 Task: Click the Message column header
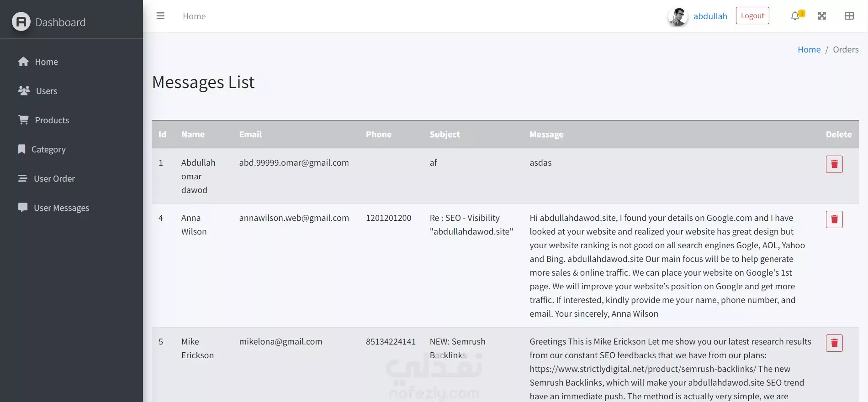click(x=546, y=134)
